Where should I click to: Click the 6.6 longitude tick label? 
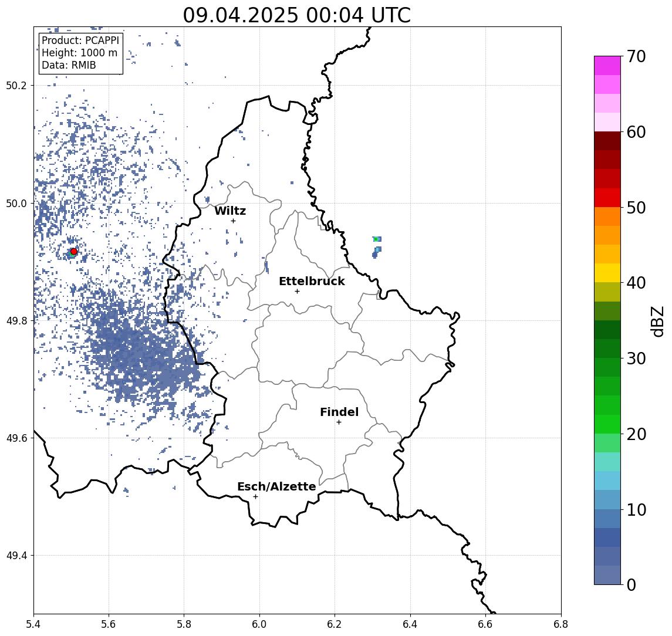(x=485, y=624)
